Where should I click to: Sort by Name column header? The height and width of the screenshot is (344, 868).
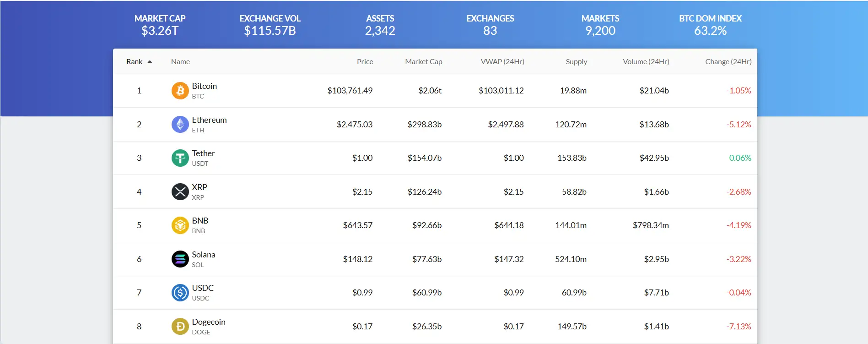coord(180,62)
